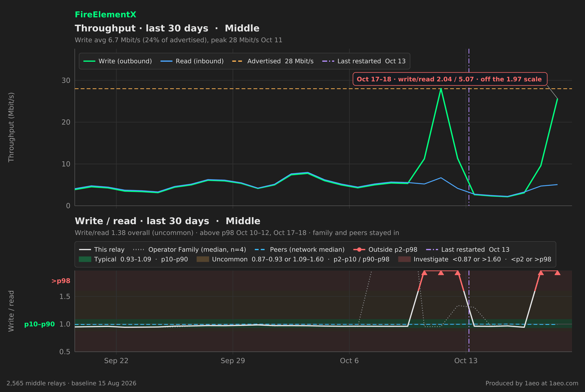
Task: Click the FireElementX relay name
Action: (105, 15)
